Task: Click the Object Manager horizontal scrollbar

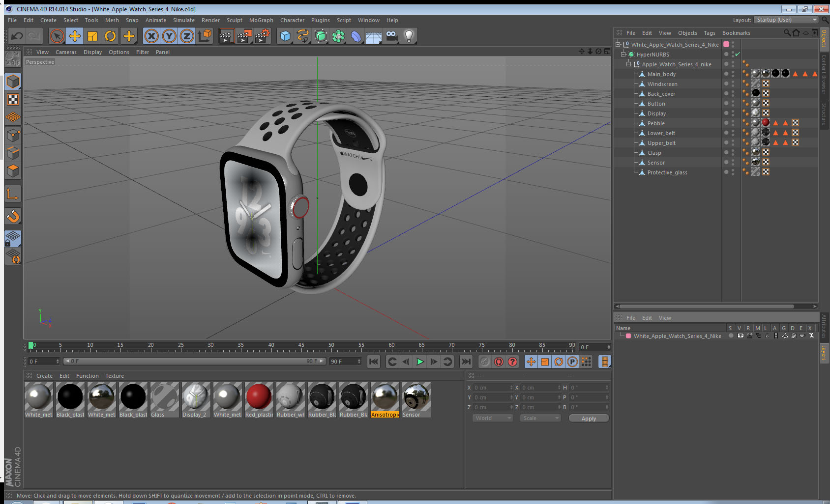Action: (x=707, y=306)
